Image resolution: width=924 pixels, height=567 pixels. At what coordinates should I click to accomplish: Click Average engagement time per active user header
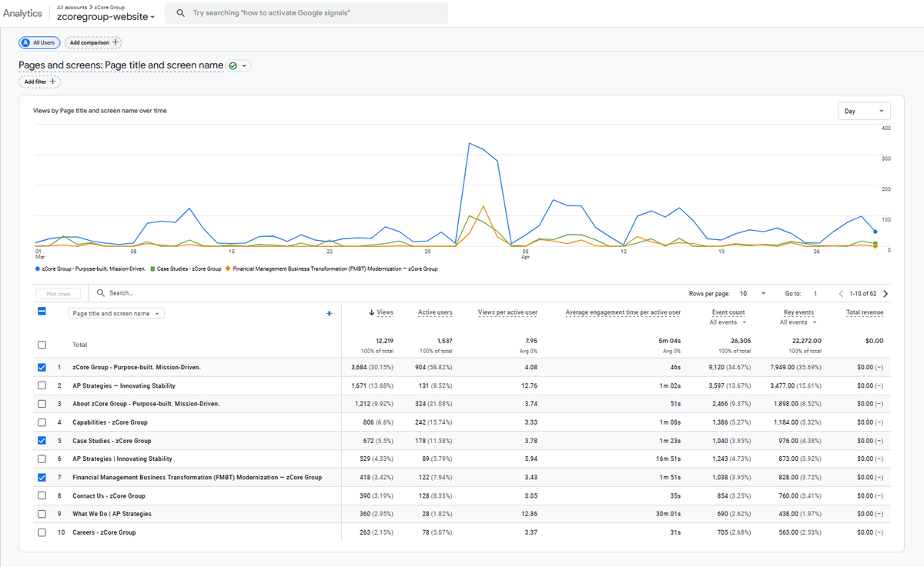click(623, 312)
